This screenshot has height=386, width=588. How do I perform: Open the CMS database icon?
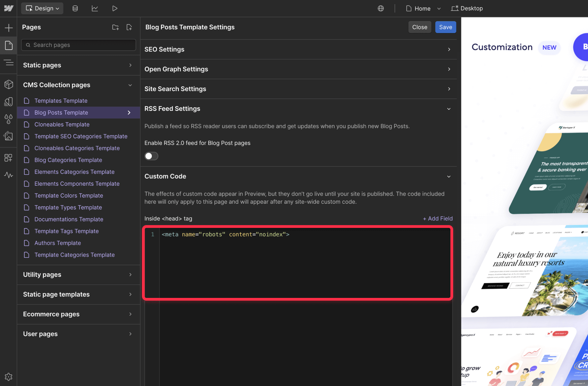pyautogui.click(x=75, y=8)
